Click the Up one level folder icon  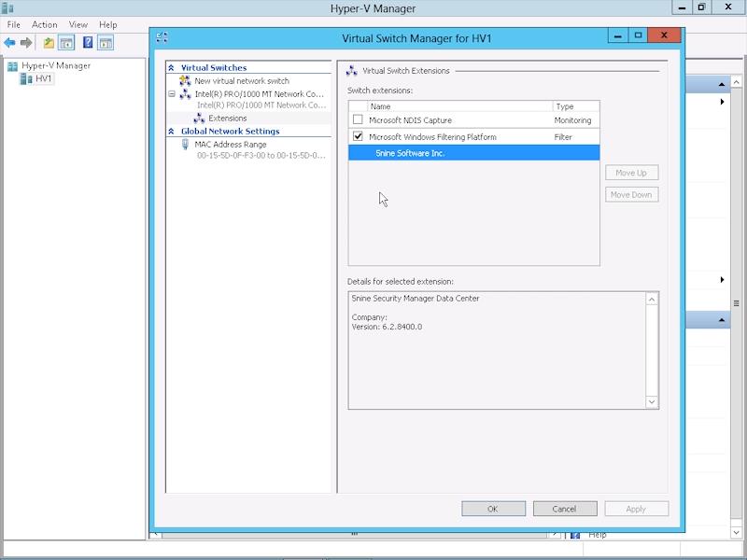[49, 43]
